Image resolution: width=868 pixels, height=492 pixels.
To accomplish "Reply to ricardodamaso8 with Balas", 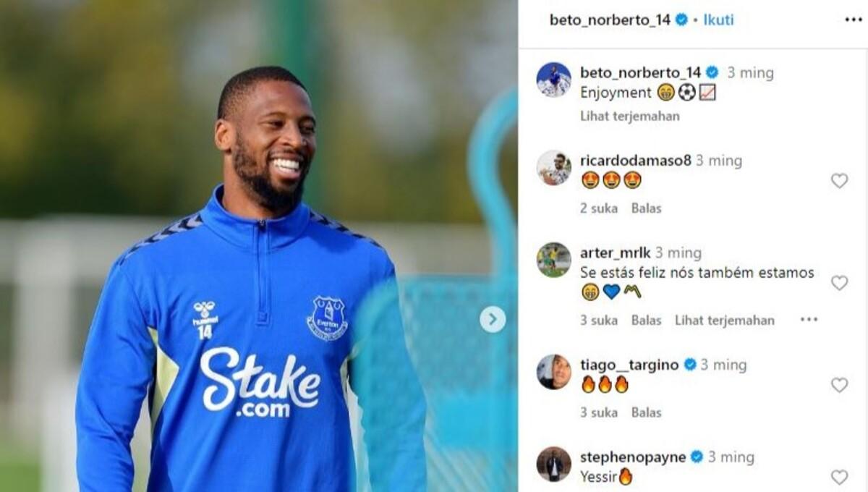I will coord(647,208).
